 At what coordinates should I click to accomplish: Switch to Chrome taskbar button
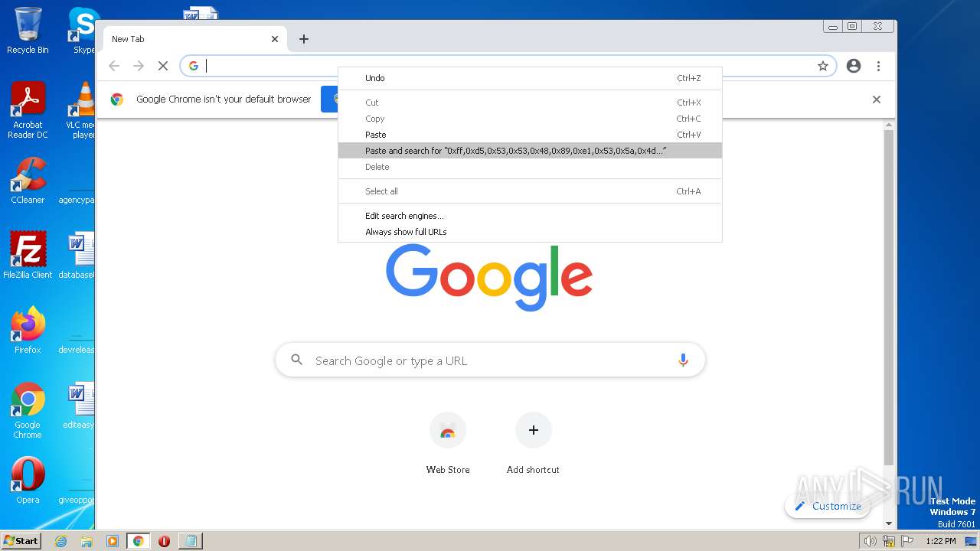138,541
